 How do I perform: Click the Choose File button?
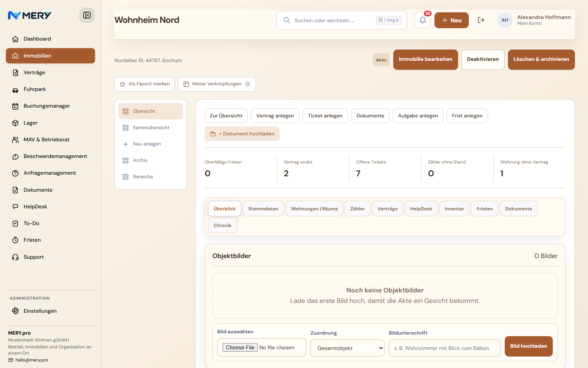240,347
